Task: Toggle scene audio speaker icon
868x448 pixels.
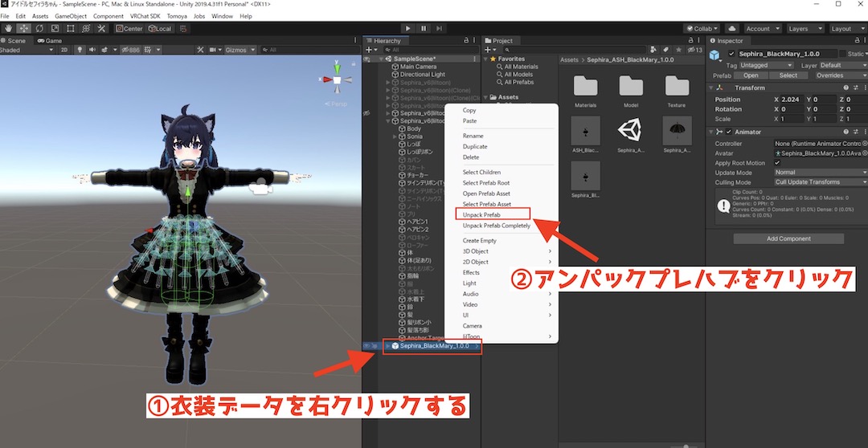Action: click(92, 50)
